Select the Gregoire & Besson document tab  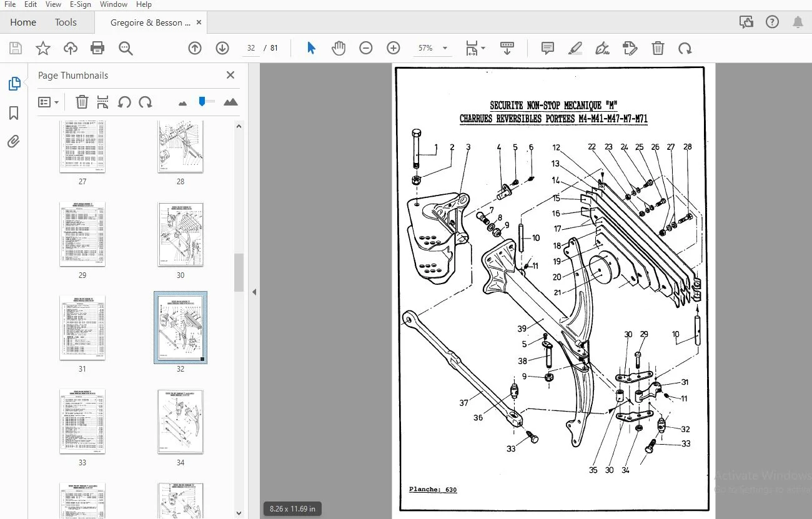pos(151,22)
